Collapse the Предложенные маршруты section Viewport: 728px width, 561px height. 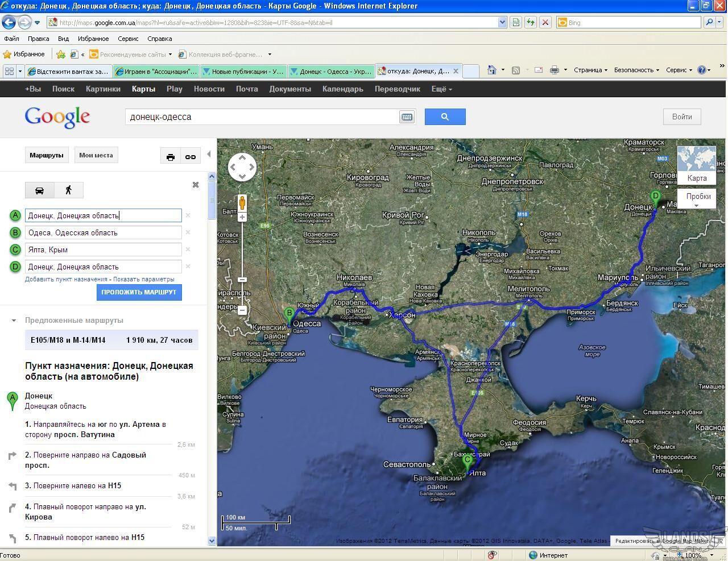tap(14, 321)
